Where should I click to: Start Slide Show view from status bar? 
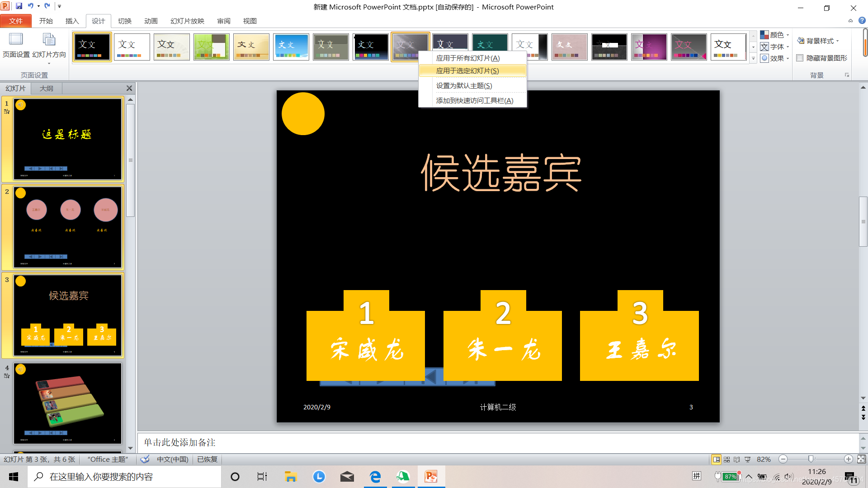pyautogui.click(x=747, y=460)
